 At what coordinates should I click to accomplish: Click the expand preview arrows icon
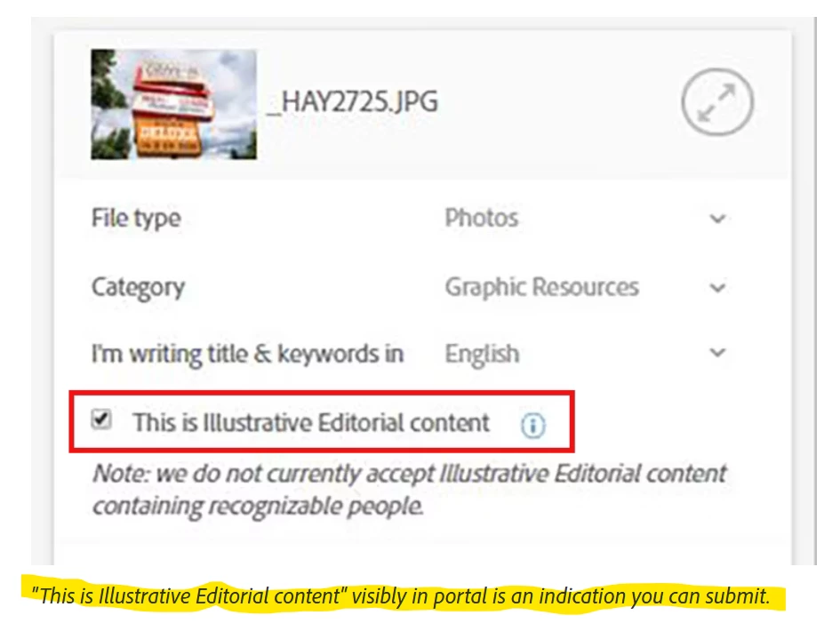coord(717,102)
